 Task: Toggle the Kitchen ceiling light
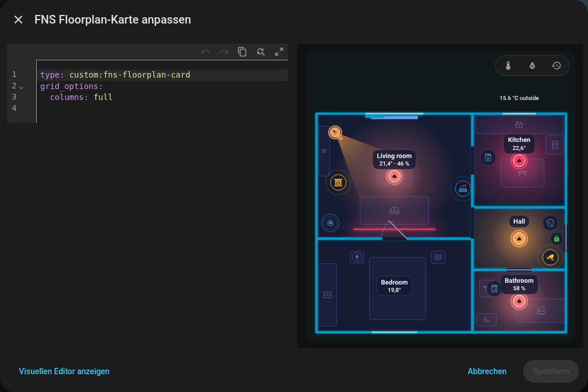point(519,161)
